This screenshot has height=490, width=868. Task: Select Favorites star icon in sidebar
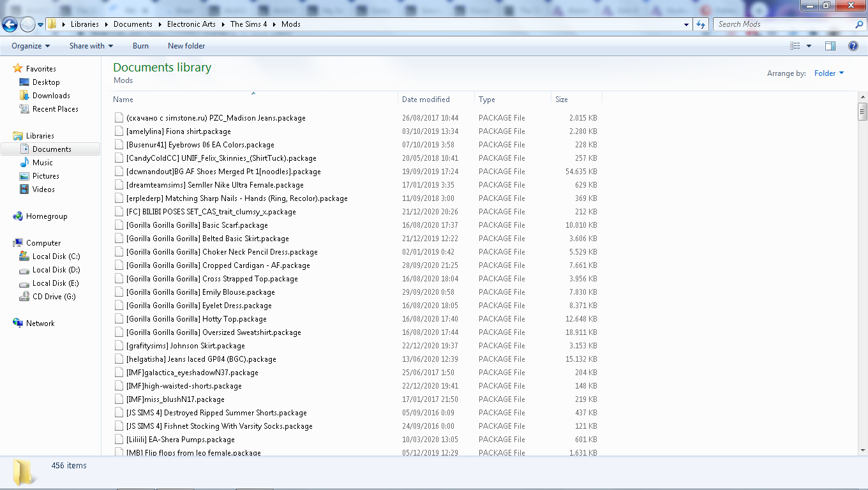[18, 68]
